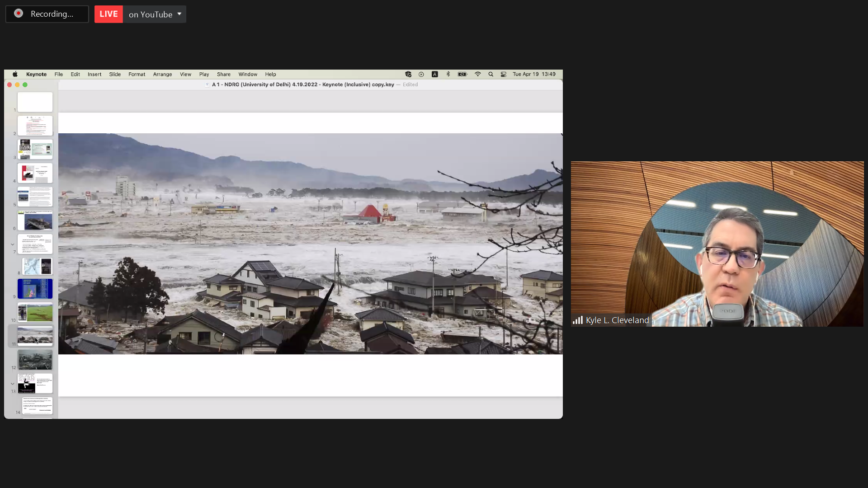Click the red recording indicator dot
The width and height of the screenshot is (868, 488).
(x=19, y=14)
